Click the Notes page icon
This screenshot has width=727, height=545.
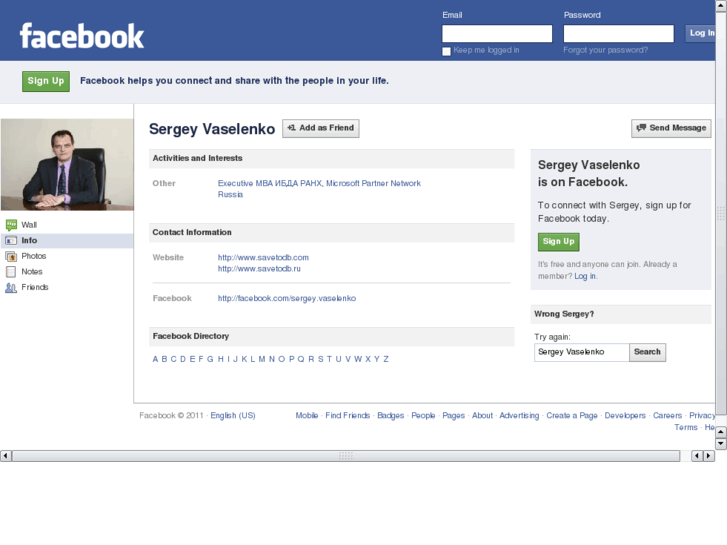point(11,272)
